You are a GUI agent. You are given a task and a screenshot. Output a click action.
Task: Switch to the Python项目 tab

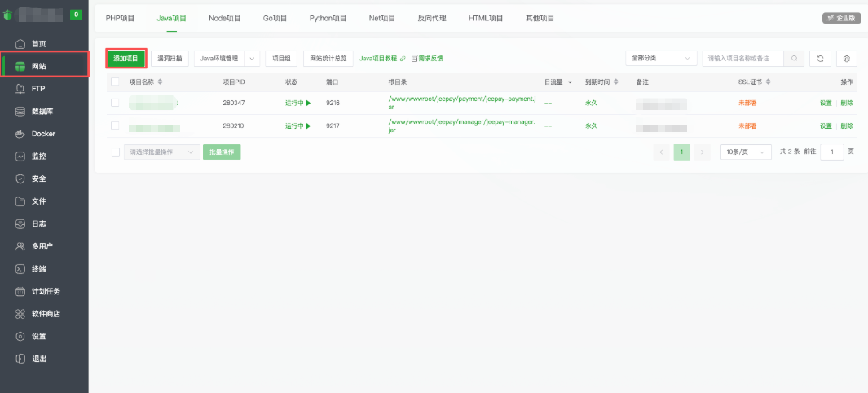click(x=328, y=18)
